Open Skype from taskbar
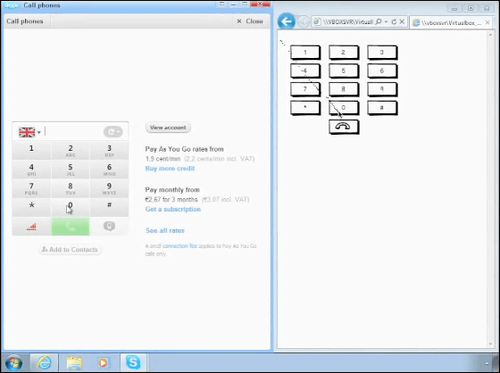 (133, 362)
